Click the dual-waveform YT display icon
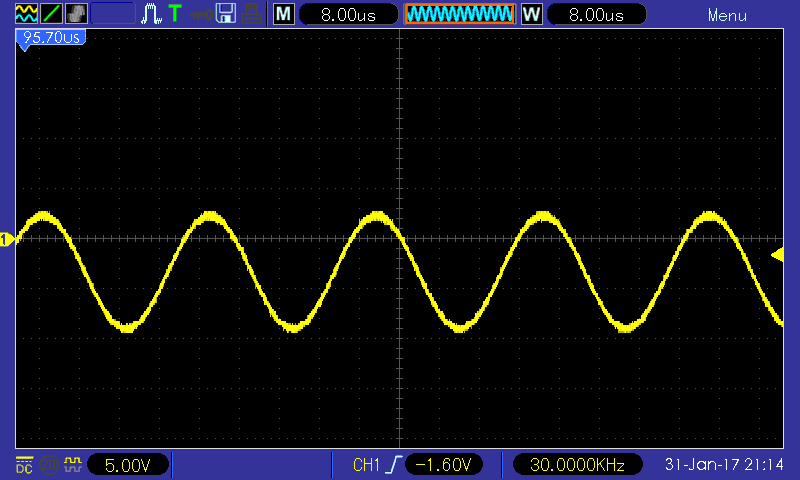 point(26,13)
